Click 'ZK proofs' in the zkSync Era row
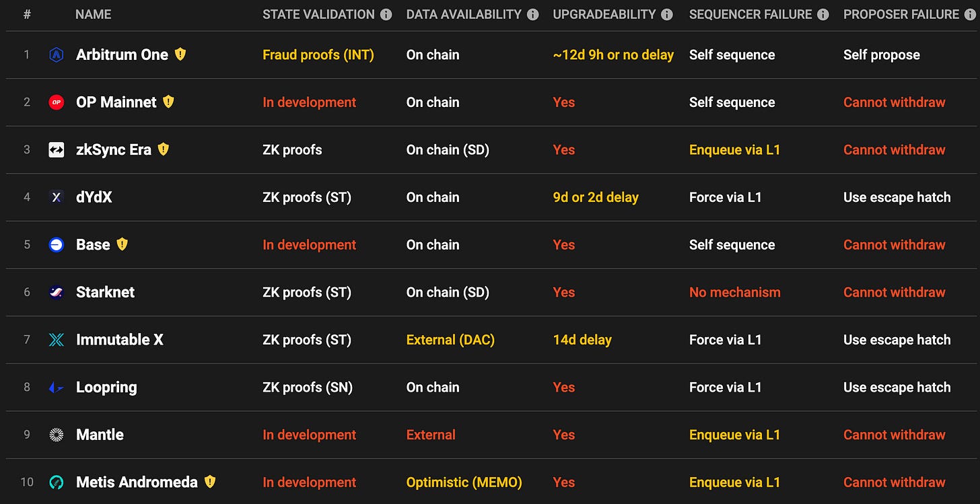The height and width of the screenshot is (504, 980). [x=292, y=150]
